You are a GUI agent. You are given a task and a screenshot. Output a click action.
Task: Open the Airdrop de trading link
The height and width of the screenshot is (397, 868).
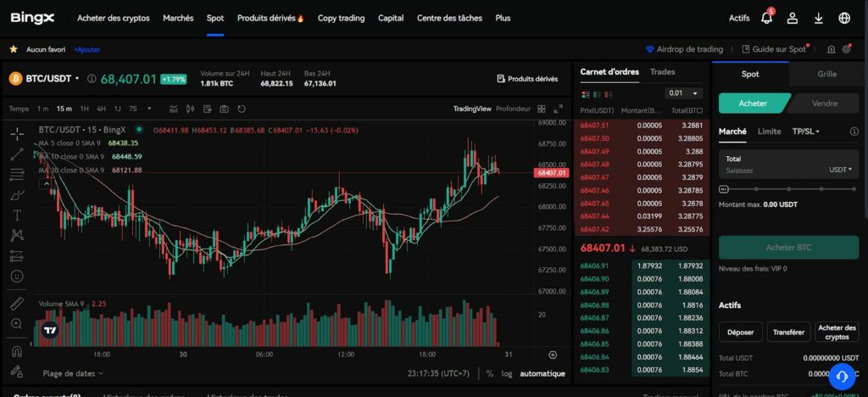coord(684,49)
